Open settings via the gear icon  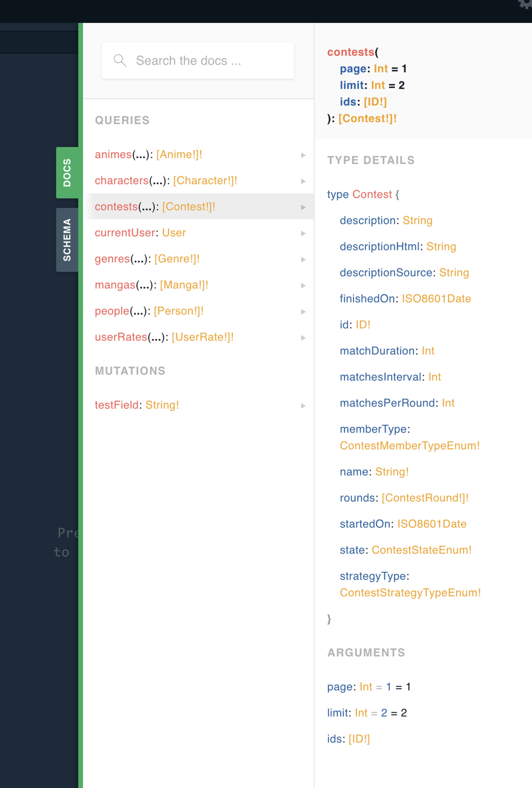pyautogui.click(x=525, y=4)
